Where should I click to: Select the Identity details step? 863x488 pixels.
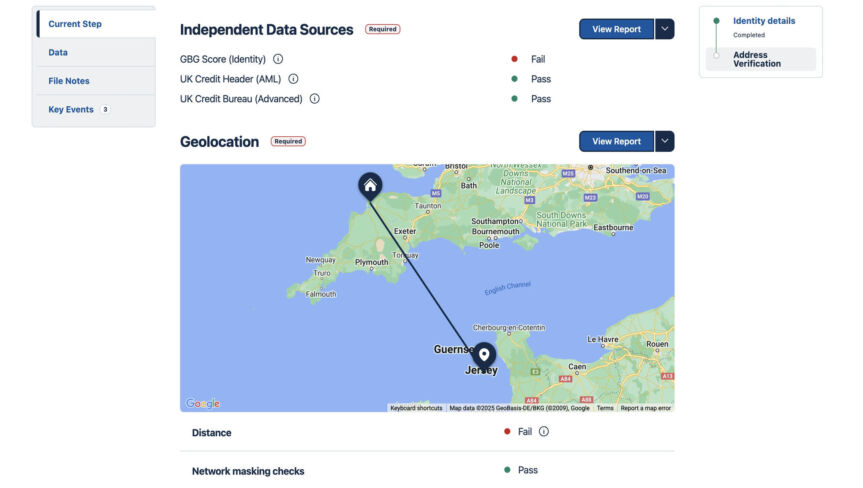(x=764, y=21)
